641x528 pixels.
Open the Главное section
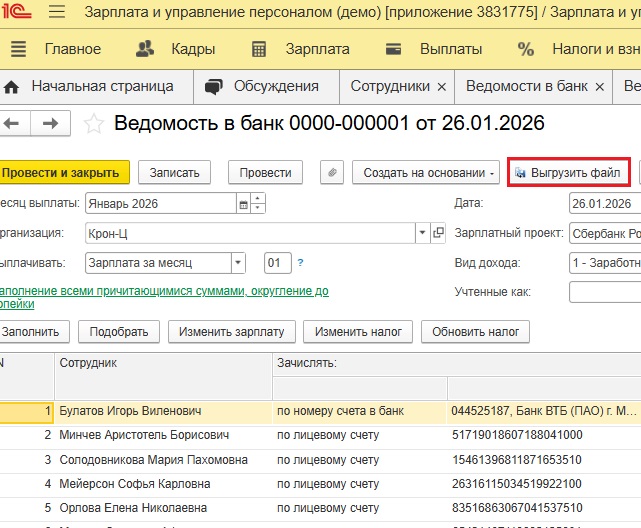(x=73, y=49)
